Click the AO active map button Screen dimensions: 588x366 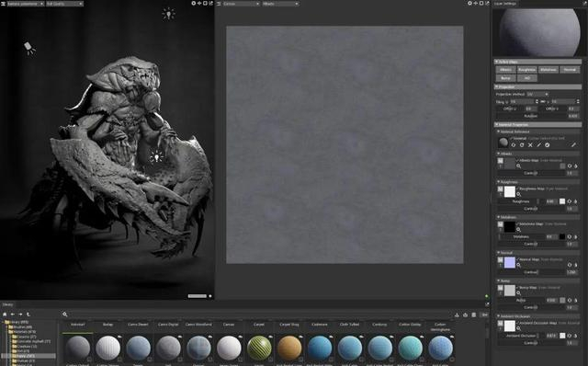[x=526, y=78]
